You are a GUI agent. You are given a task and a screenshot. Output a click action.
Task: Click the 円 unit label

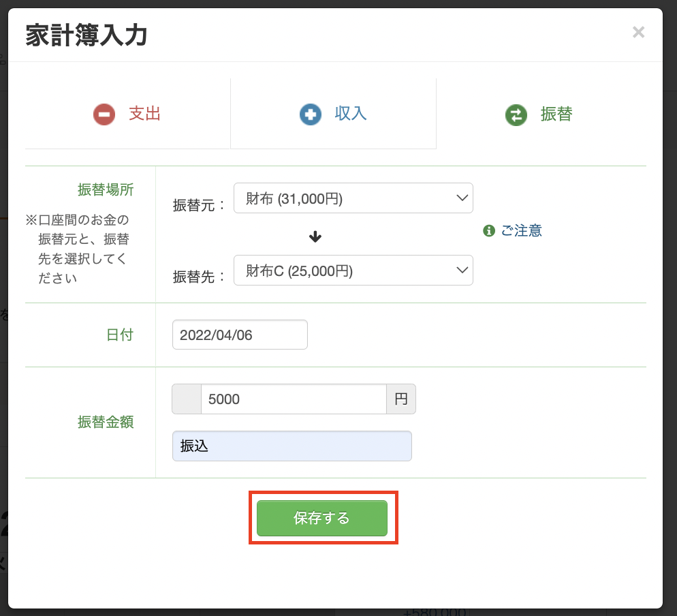(x=401, y=399)
